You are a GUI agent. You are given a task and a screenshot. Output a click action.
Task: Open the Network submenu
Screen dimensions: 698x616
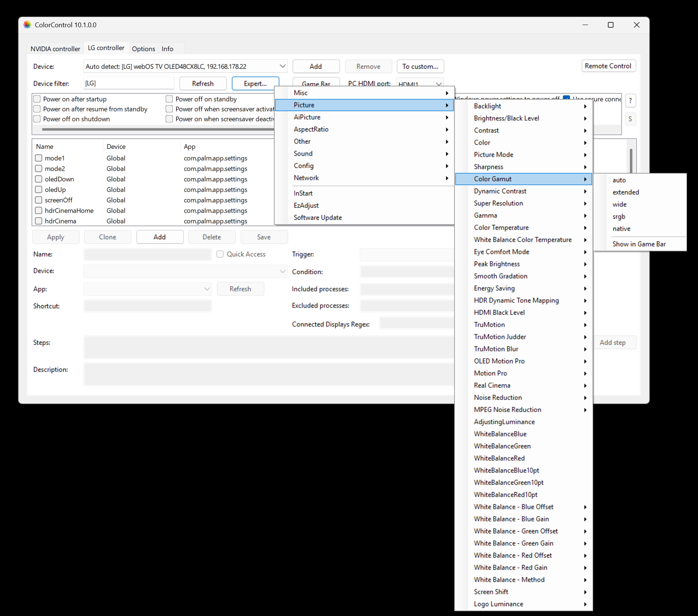point(364,178)
